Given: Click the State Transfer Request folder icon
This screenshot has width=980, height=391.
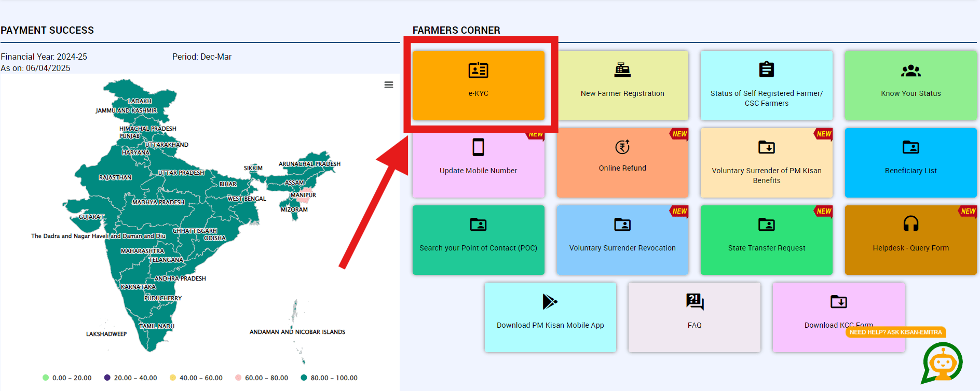Looking at the screenshot, I should [x=767, y=225].
